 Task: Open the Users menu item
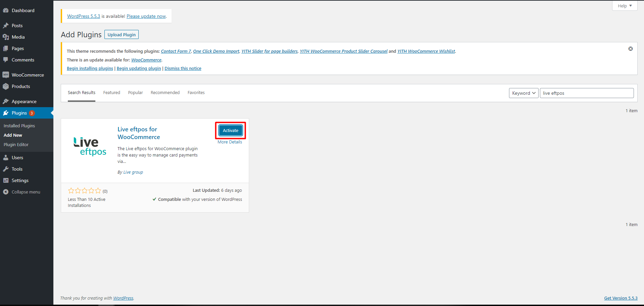[27, 158]
